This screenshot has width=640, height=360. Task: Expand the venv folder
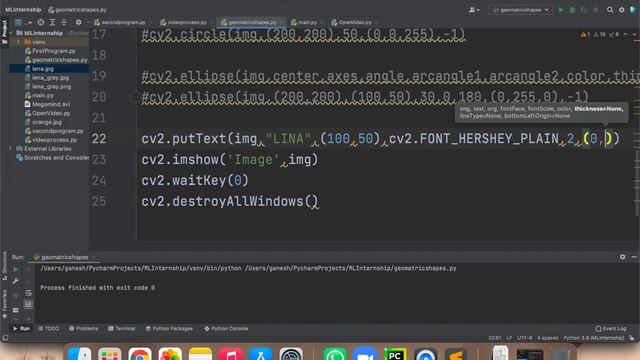point(18,42)
